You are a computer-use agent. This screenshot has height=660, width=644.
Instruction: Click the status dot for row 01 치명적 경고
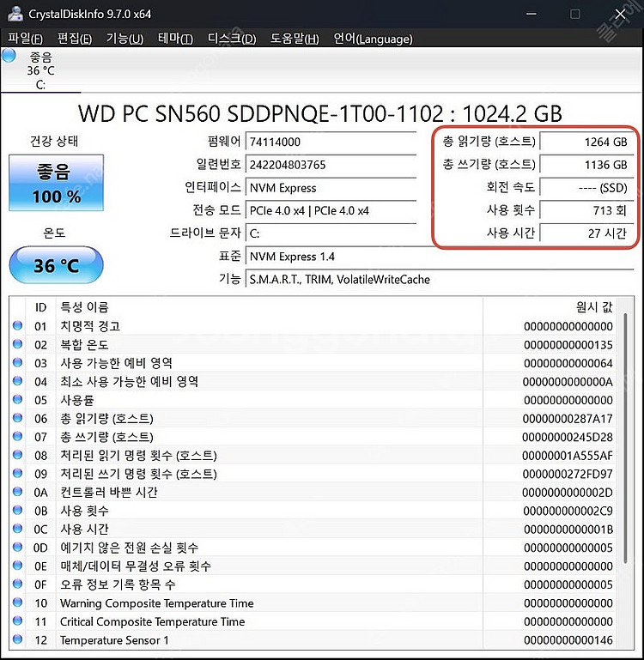pos(18,325)
